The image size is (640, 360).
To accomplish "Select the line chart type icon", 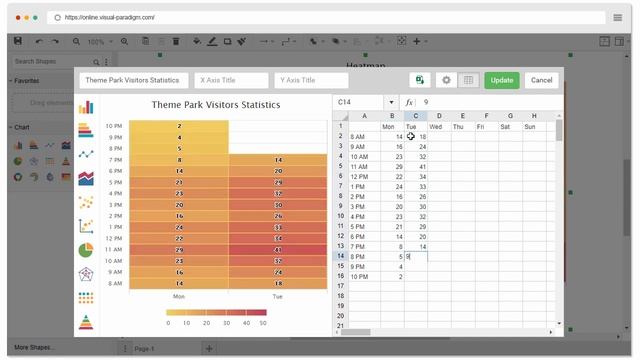I will (86, 154).
